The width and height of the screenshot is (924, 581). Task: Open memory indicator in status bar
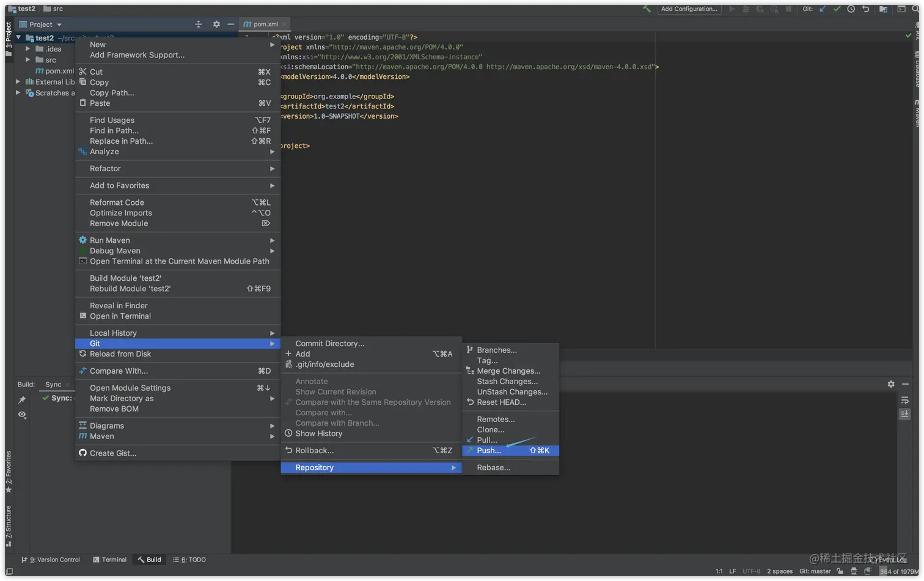tap(898, 571)
